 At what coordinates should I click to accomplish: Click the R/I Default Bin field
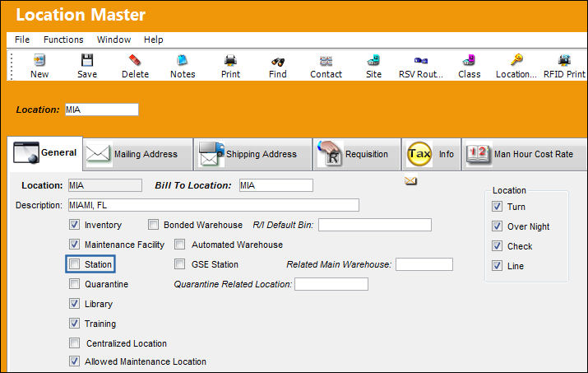click(375, 225)
